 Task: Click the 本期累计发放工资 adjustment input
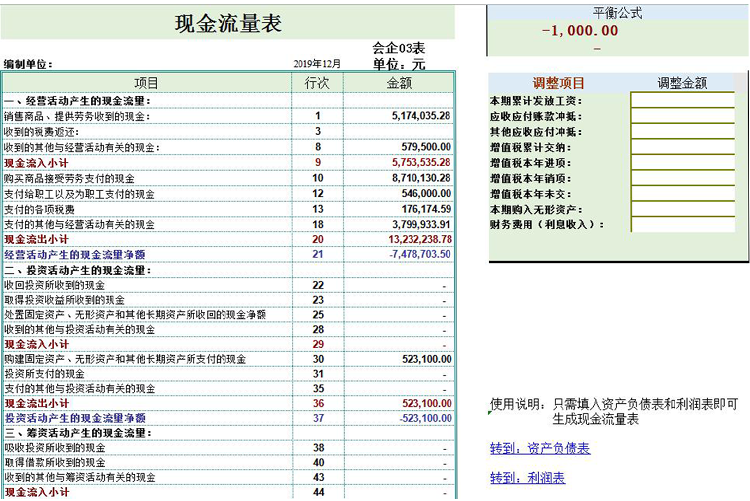[x=683, y=100]
